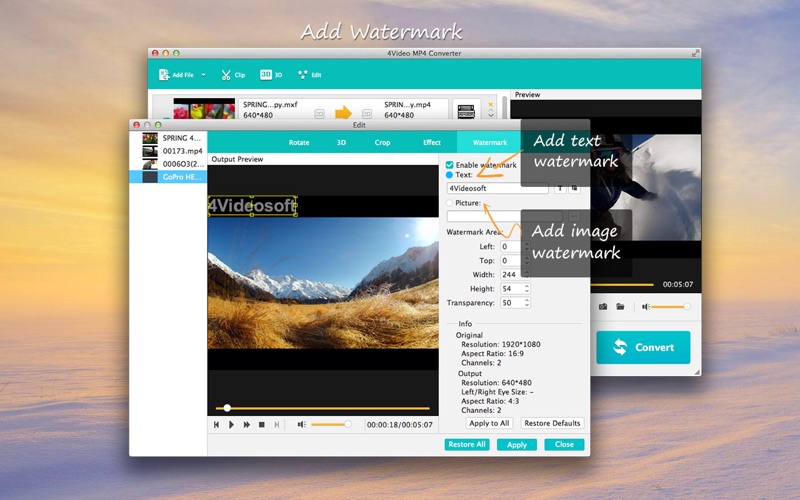Click source filename SPRING...py.mxf
Viewport: 800px width, 500px height.
pos(270,105)
